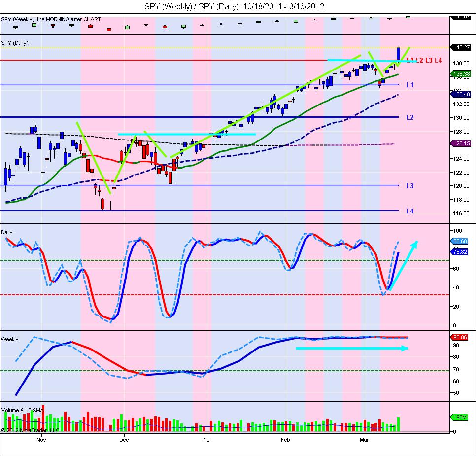Click the Nov date axis label
The width and height of the screenshot is (476, 456).
click(41, 440)
